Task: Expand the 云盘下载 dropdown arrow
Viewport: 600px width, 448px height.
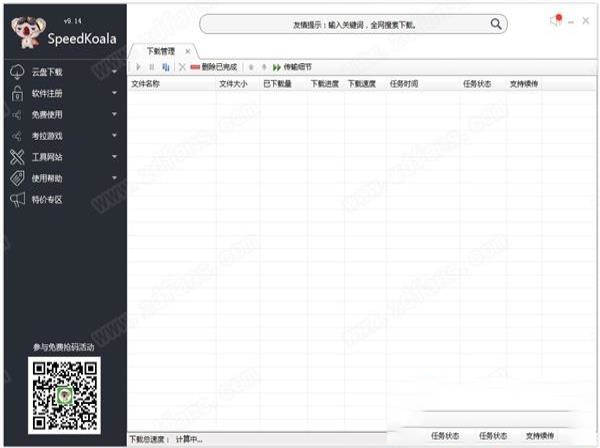Action: click(115, 72)
